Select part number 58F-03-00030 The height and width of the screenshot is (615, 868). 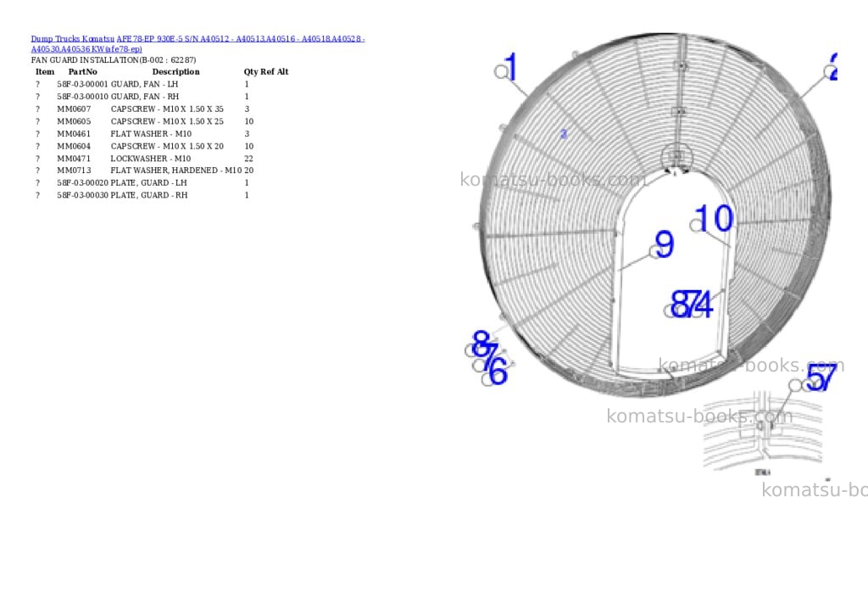click(82, 195)
